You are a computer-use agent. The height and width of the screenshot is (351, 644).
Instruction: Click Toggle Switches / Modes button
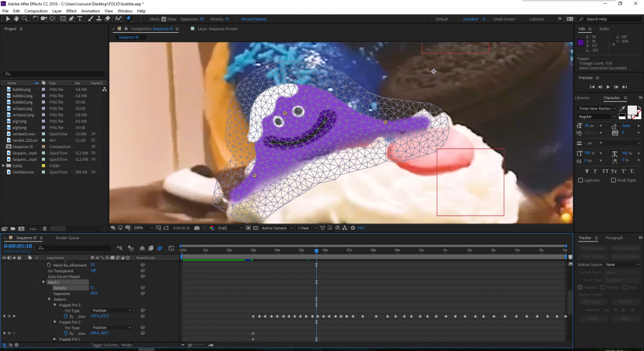pos(111,345)
